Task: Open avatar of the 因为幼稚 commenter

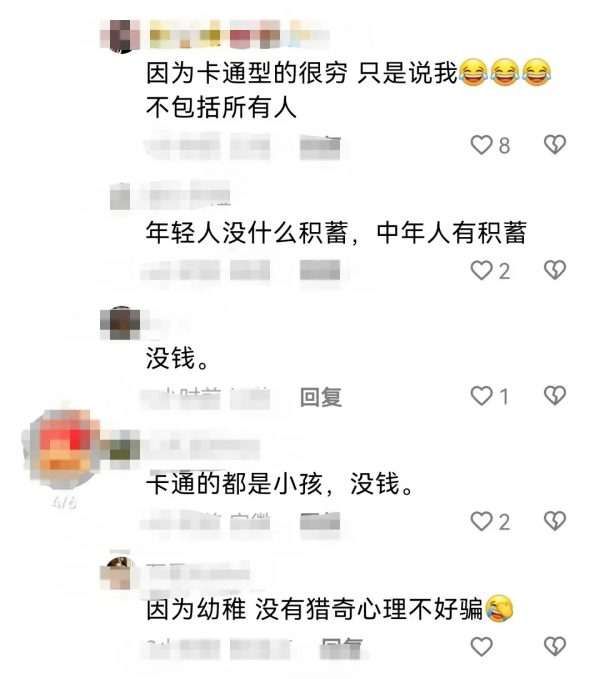Action: (118, 573)
